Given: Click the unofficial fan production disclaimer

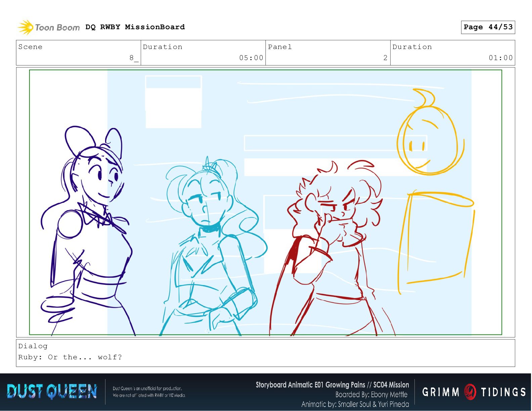Looking at the screenshot, I should [x=149, y=392].
